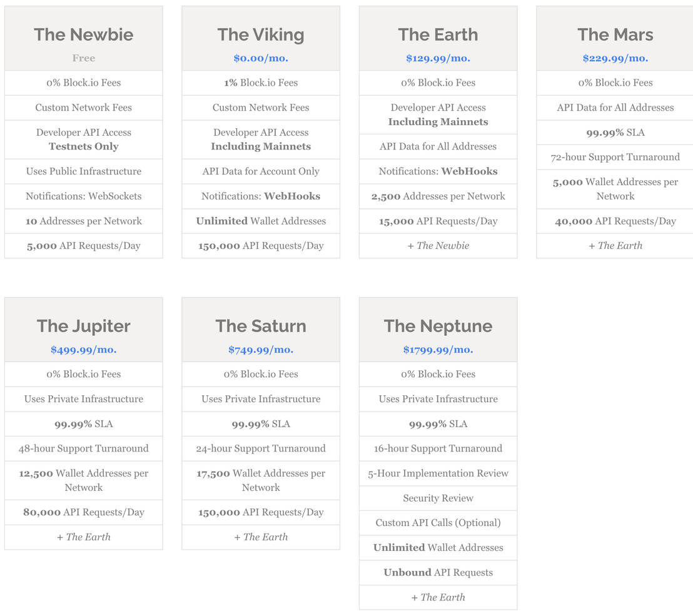This screenshot has width=693, height=616.
Task: Click "Security Review" in Neptune plan
Action: (x=438, y=498)
